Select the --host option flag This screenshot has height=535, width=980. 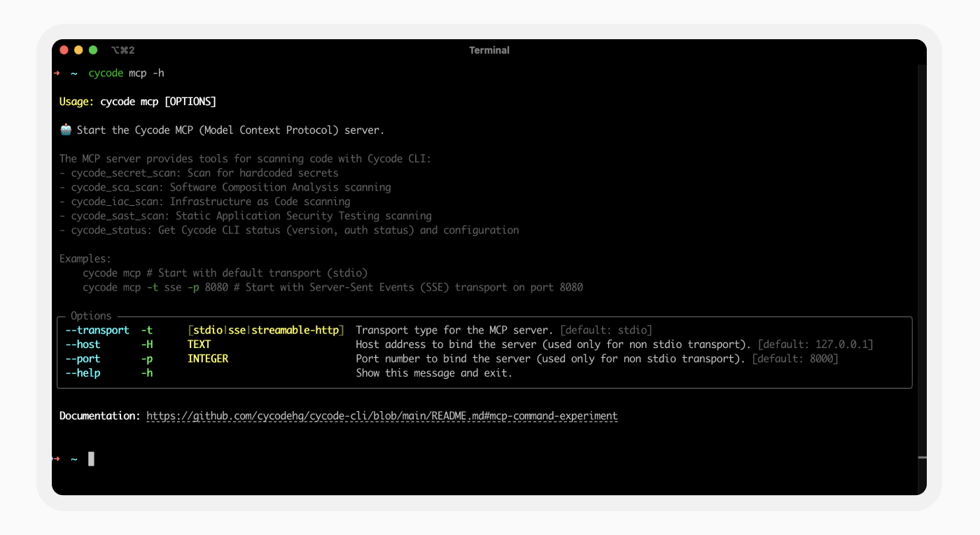point(83,345)
